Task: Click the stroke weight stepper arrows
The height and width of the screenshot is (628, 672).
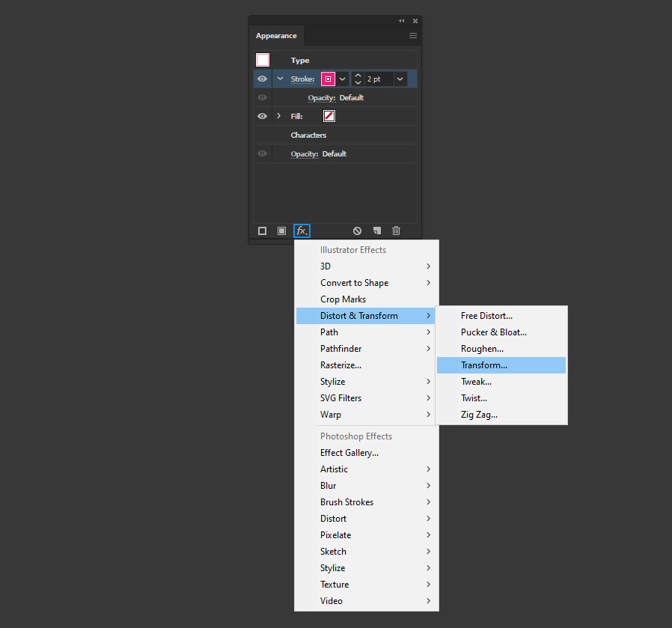Action: click(x=358, y=79)
